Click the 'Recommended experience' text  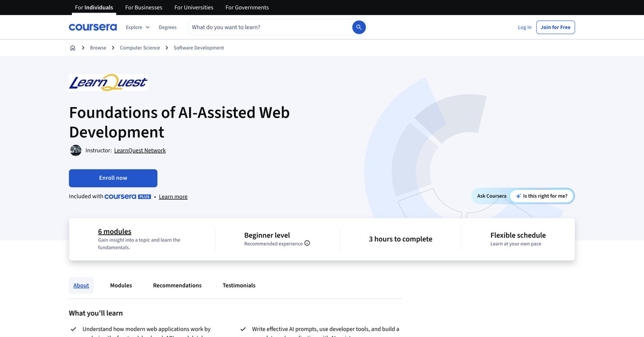[x=273, y=243]
